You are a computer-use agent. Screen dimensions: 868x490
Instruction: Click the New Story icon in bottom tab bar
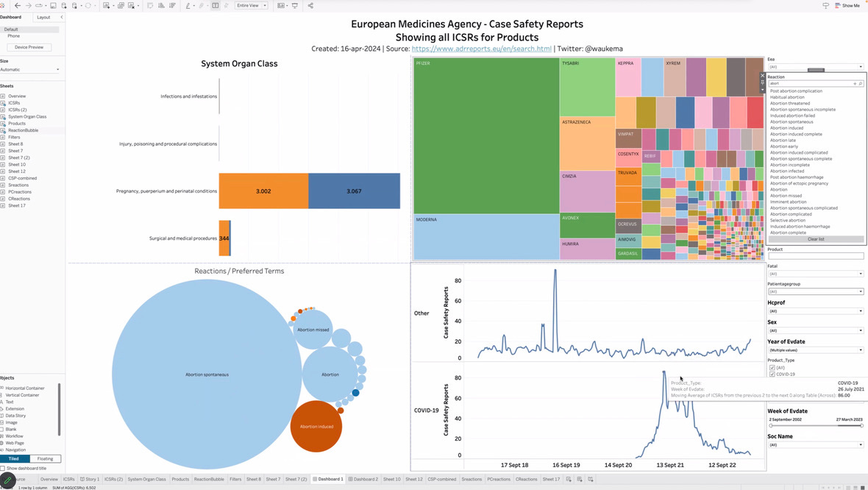click(591, 480)
